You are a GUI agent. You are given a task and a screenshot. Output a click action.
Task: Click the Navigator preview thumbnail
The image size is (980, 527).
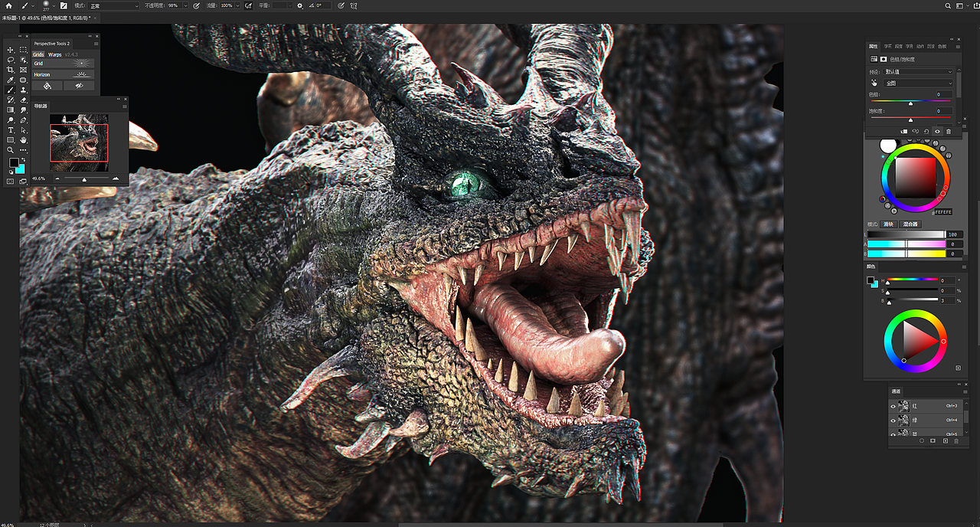point(79,143)
